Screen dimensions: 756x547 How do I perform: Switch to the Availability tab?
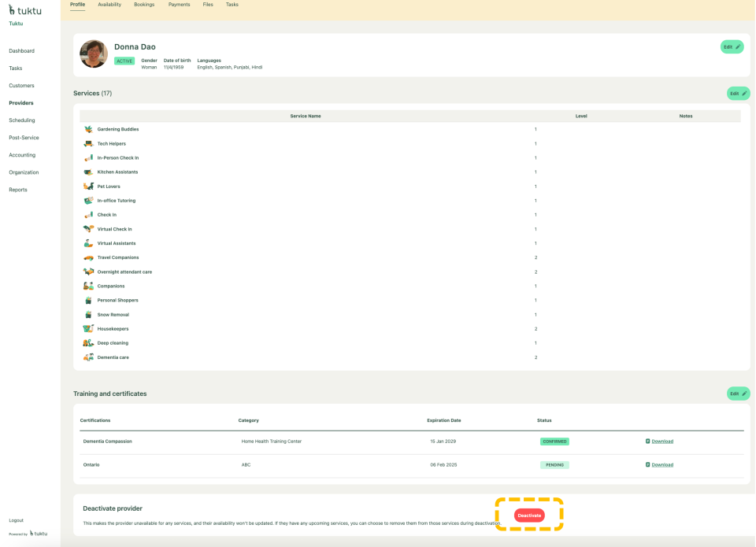109,5
